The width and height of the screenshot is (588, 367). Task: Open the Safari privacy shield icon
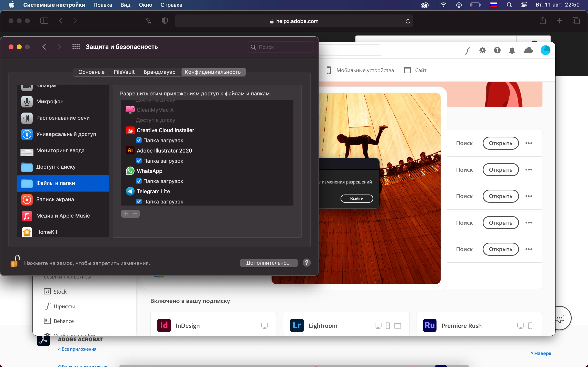coord(165,21)
